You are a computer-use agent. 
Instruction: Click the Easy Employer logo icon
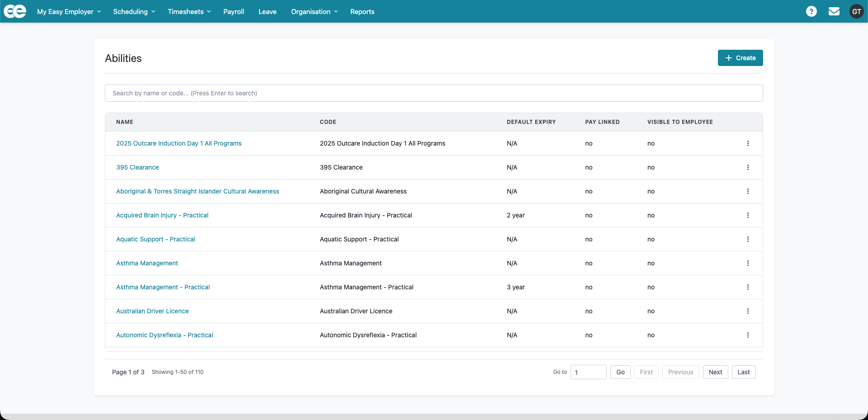pos(15,11)
